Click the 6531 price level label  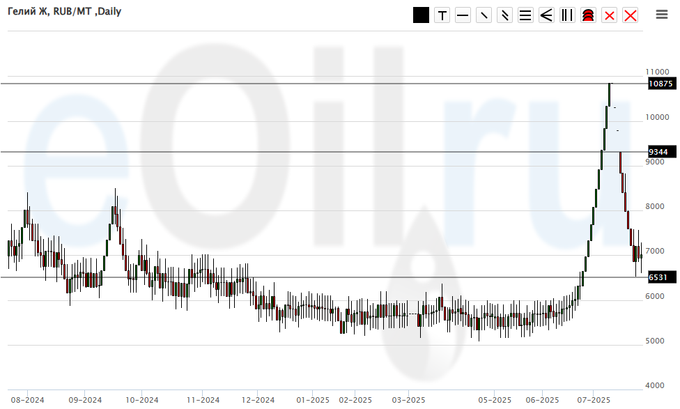click(x=660, y=277)
